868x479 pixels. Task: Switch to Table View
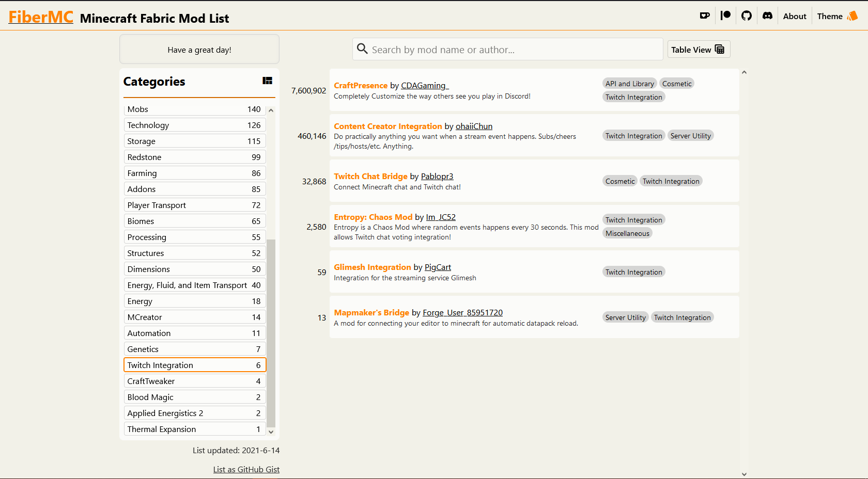[699, 50]
